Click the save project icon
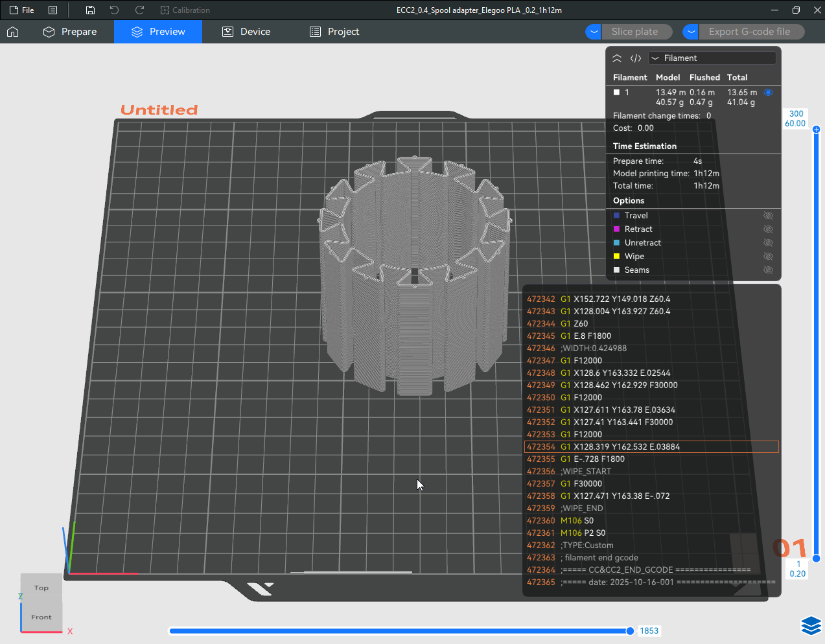Viewport: 825px width, 644px height. pos(90,10)
